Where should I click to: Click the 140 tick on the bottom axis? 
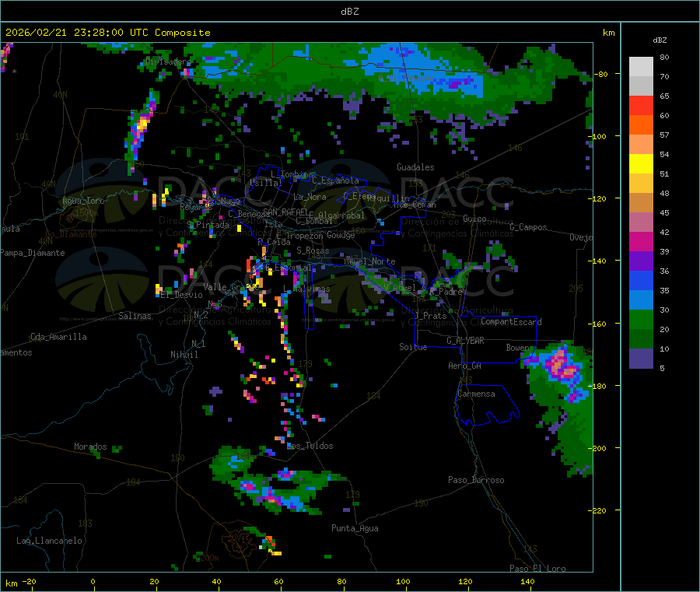(x=527, y=582)
